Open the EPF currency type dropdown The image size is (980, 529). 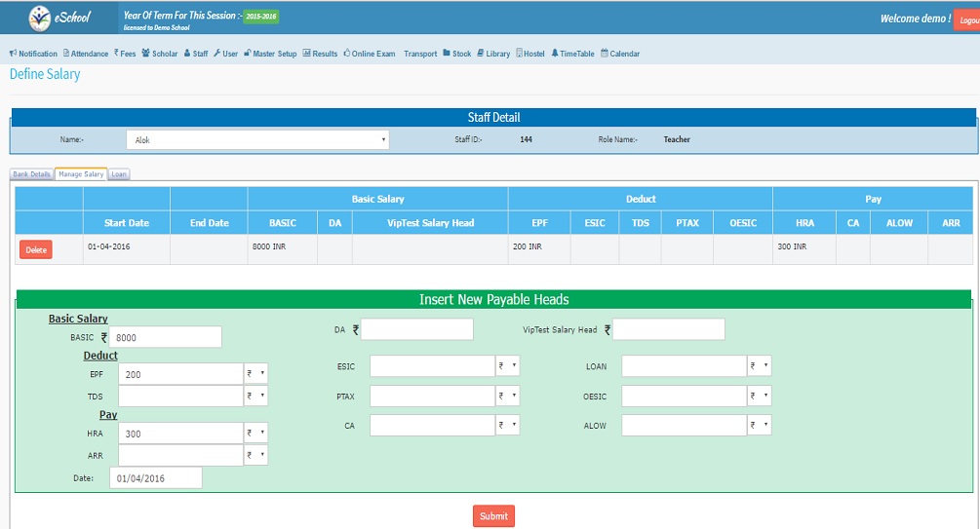point(255,373)
